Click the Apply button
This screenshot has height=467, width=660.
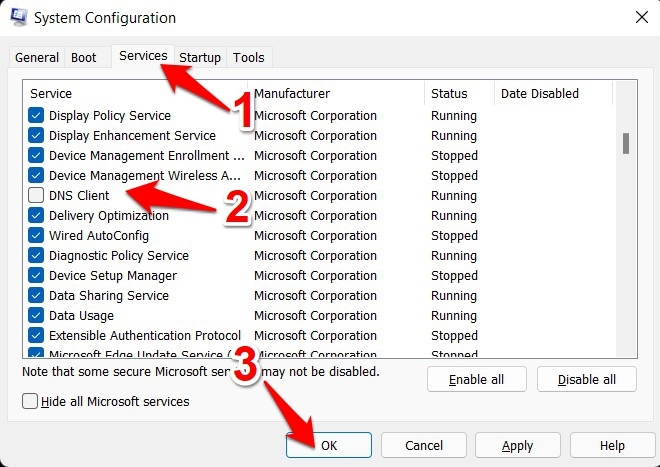pos(517,445)
